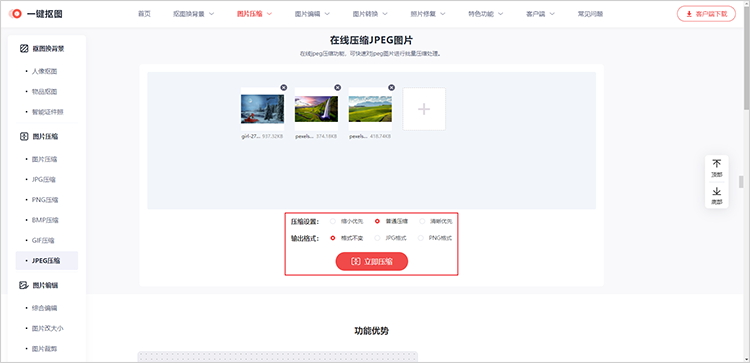Open JPG压缩 in sidebar
Image resolution: width=750 pixels, height=363 pixels.
pyautogui.click(x=44, y=180)
